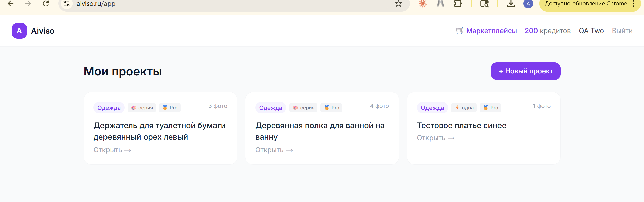644x202 pixels.
Task: Click the Aiviso brand name
Action: coord(43,31)
